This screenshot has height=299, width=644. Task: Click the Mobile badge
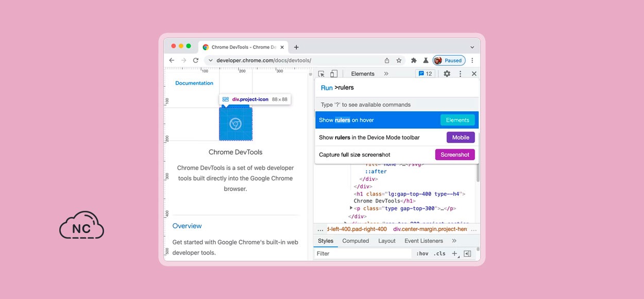click(x=461, y=138)
